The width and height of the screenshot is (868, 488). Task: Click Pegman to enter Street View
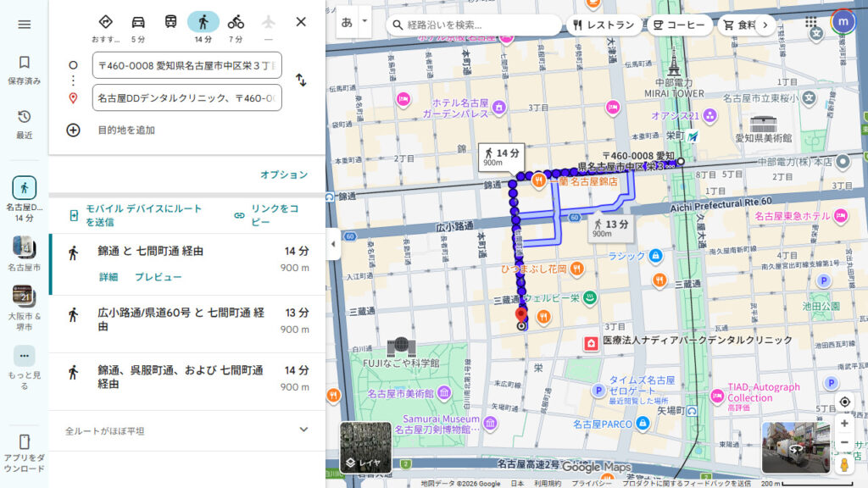pos(846,463)
